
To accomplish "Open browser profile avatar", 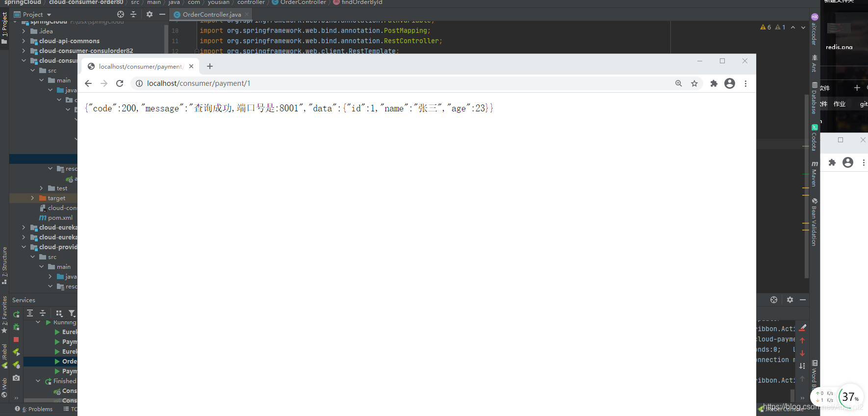I will [x=730, y=83].
